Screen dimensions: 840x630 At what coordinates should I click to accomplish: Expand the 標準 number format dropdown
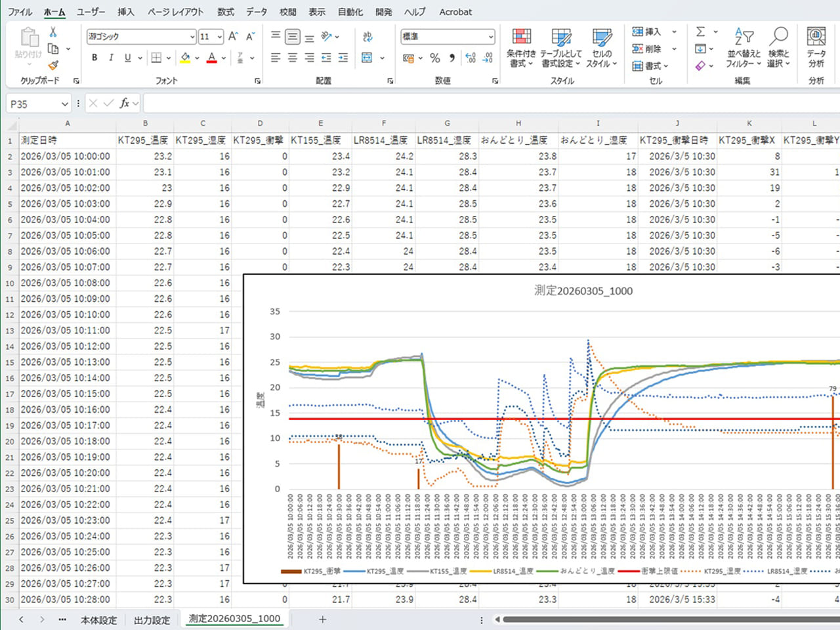tap(490, 37)
